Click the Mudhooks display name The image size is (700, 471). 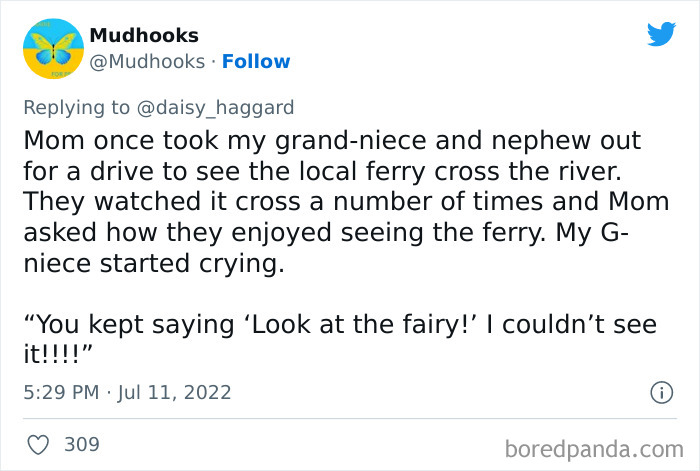(x=144, y=36)
